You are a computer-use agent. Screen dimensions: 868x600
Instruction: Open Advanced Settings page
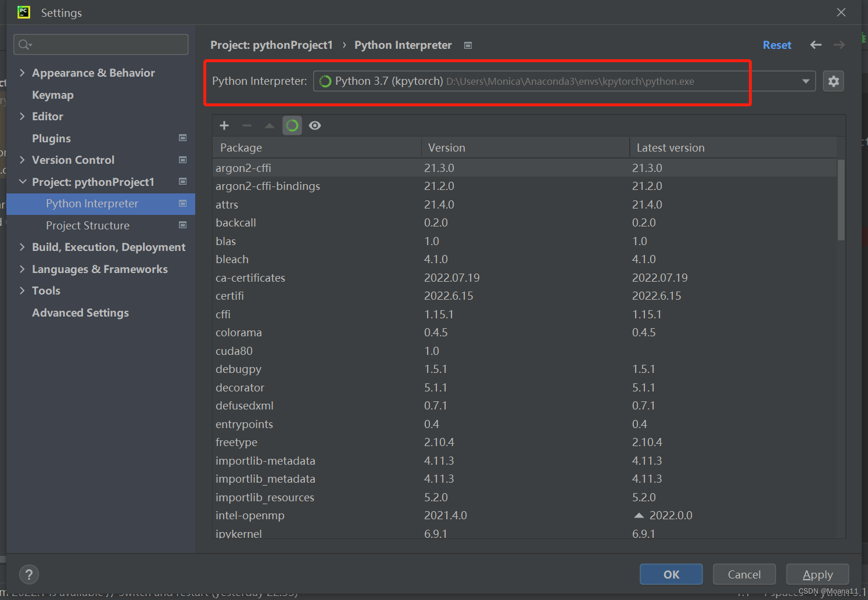point(80,312)
